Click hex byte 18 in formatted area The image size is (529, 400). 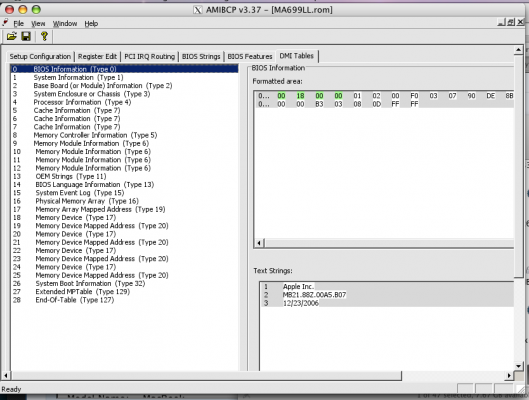click(x=300, y=96)
